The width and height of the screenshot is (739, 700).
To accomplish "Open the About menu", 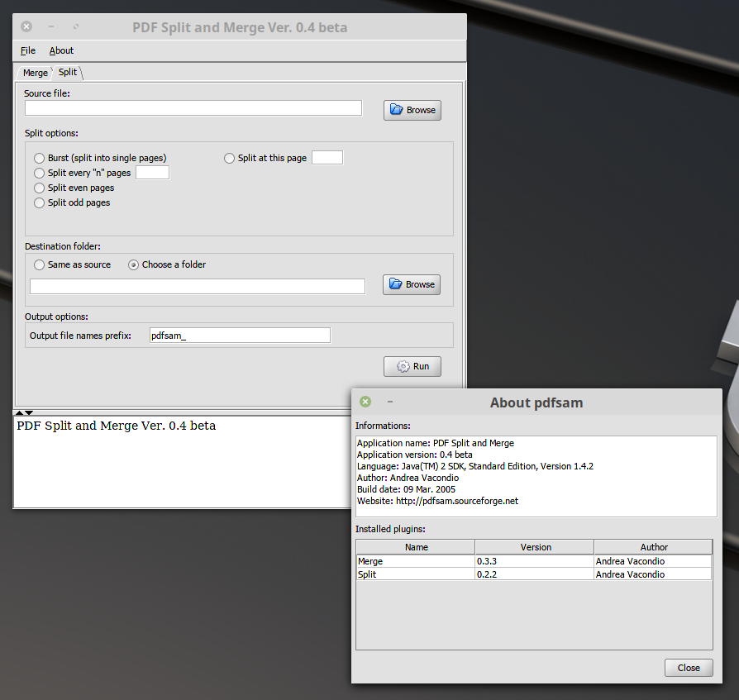I will 61,50.
